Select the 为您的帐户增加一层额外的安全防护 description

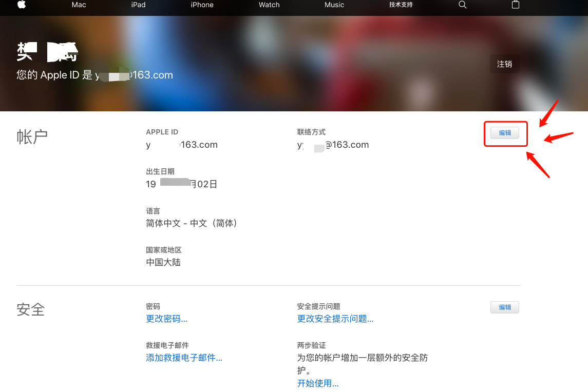click(362, 364)
